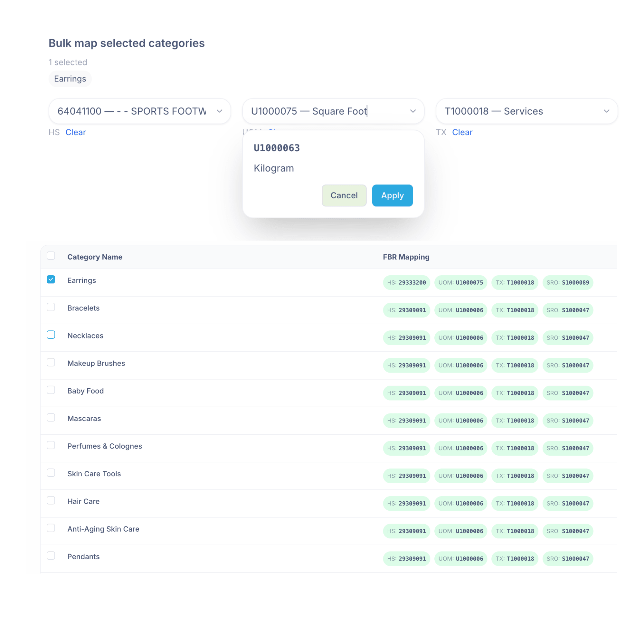
Task: Open the UOM Square Foot dropdown chevron
Action: click(x=413, y=111)
